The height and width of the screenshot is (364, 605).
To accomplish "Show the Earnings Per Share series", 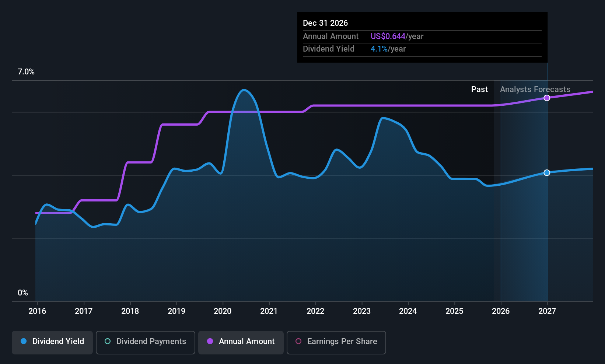I will [x=336, y=342].
